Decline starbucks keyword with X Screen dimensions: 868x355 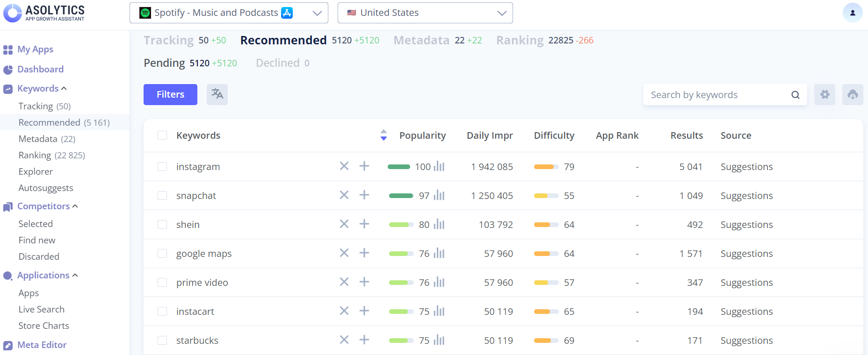point(344,340)
